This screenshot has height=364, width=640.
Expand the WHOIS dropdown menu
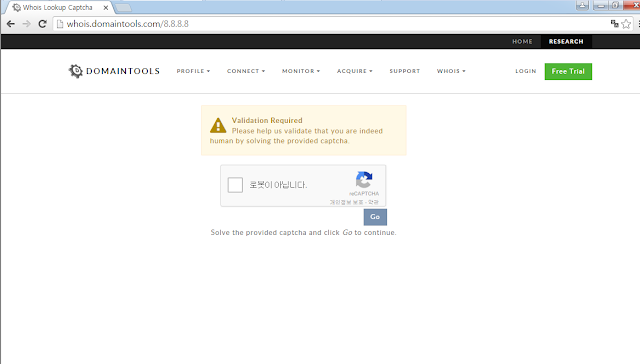point(451,71)
